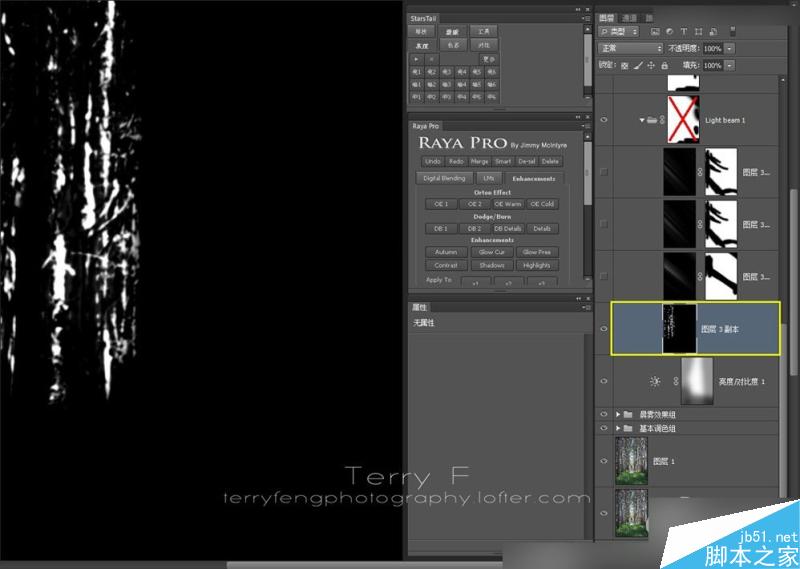Image resolution: width=800 pixels, height=569 pixels.
Task: Click the folder icon of 晨雾效果组
Action: 628,414
